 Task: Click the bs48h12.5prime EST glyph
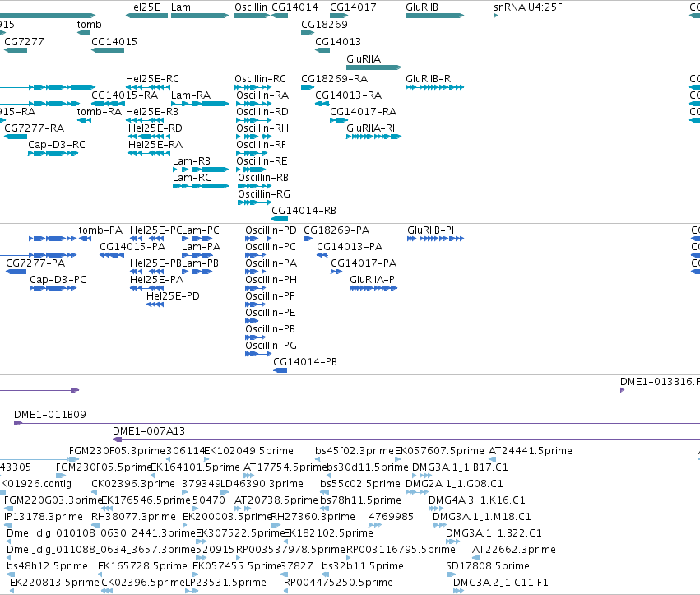(x=10, y=574)
